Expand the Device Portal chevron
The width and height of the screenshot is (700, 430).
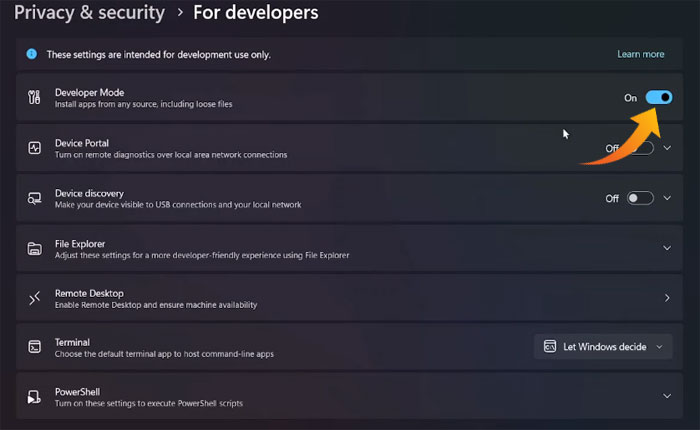click(667, 148)
